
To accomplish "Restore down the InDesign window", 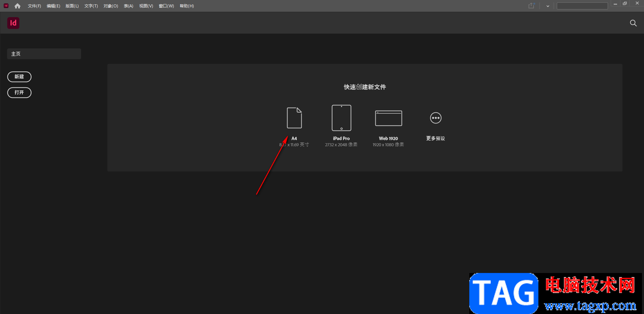I will pyautogui.click(x=625, y=3).
